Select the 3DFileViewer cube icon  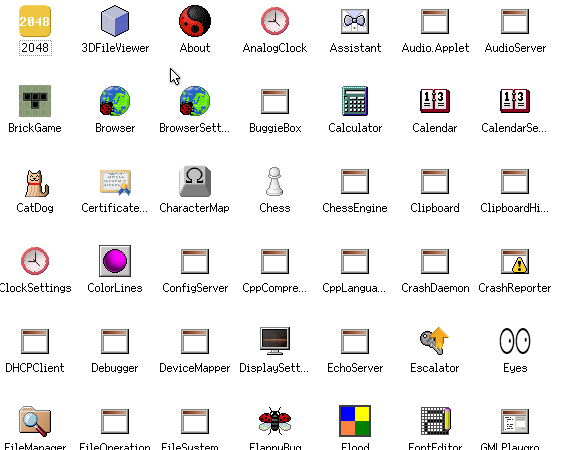click(x=115, y=21)
